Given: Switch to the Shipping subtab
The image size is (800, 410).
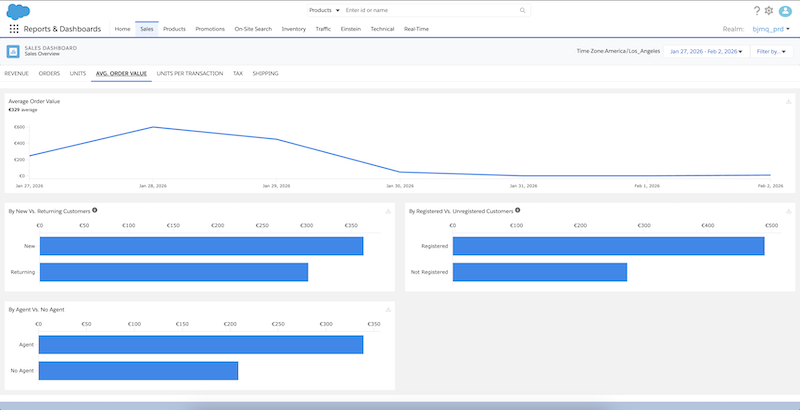Looking at the screenshot, I should point(265,73).
